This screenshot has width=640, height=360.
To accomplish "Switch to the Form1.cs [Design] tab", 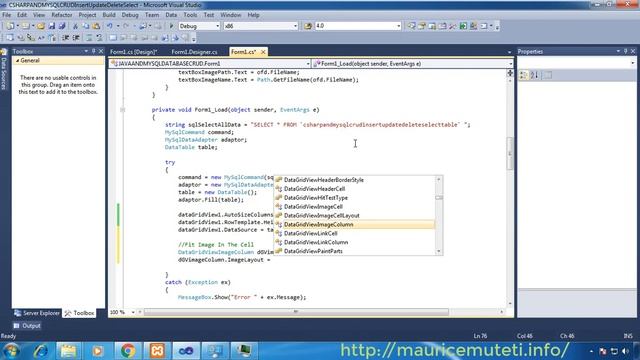I will pyautogui.click(x=134, y=52).
